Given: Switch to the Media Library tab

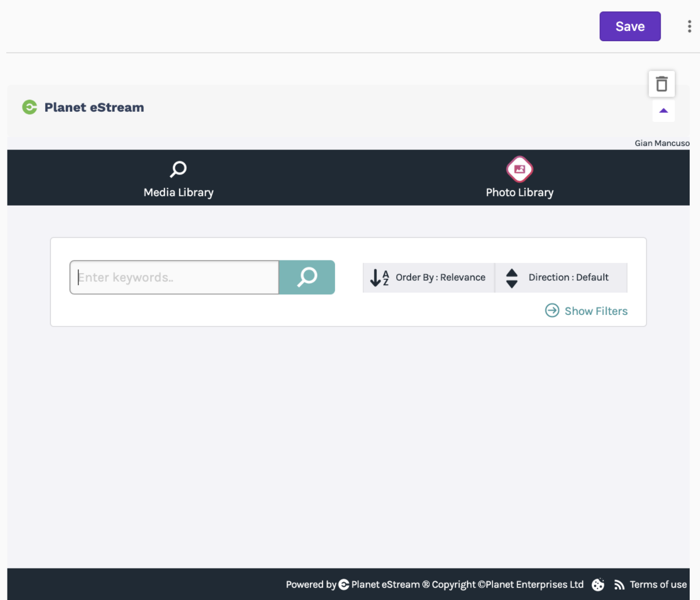Looking at the screenshot, I should (x=178, y=178).
